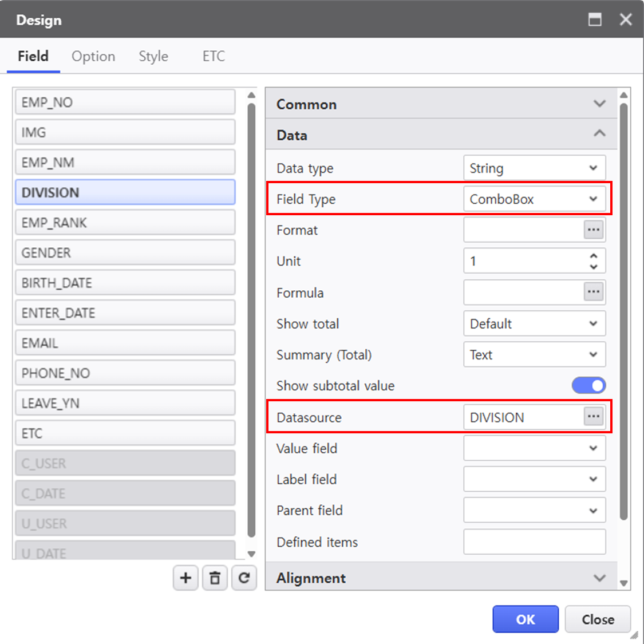Expand the Alignment section
The width and height of the screenshot is (644, 644).
[x=441, y=577]
